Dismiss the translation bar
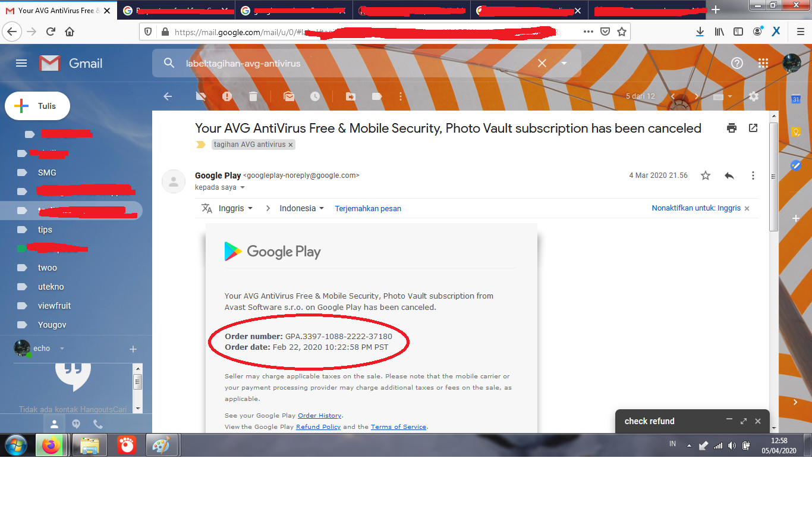This screenshot has width=812, height=508. tap(747, 208)
